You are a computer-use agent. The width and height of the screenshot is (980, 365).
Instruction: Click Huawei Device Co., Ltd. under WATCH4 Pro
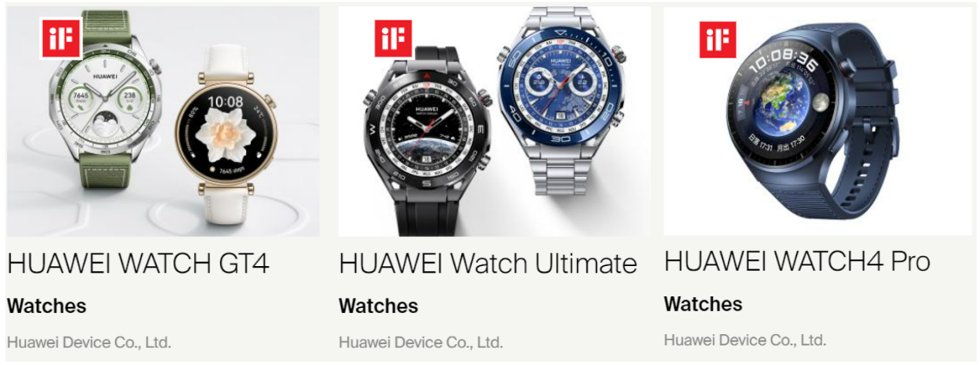[x=745, y=339]
